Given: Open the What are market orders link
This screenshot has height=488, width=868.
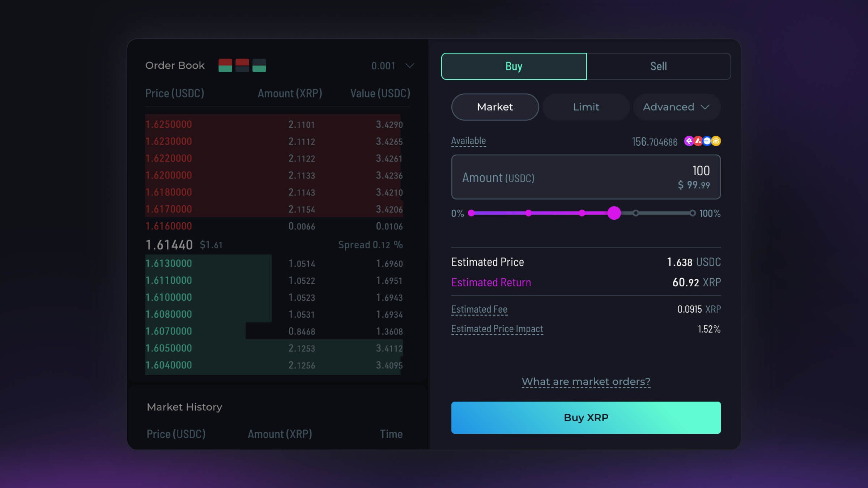Looking at the screenshot, I should coord(586,382).
